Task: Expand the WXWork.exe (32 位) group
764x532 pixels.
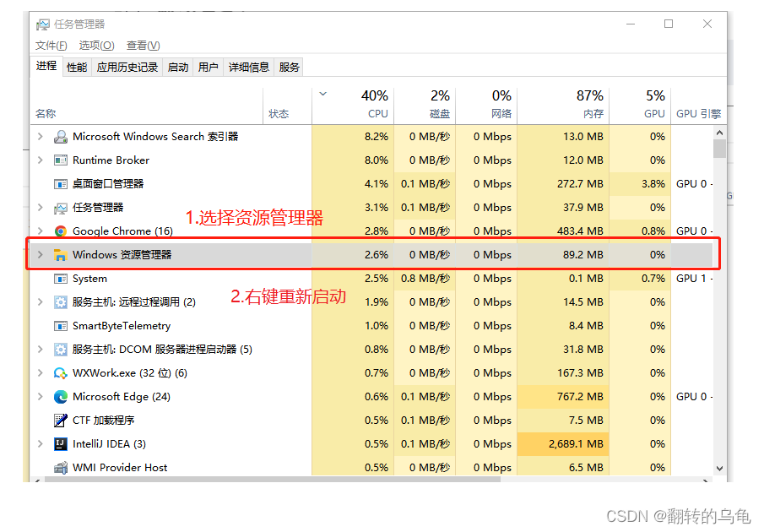Action: pyautogui.click(x=41, y=373)
